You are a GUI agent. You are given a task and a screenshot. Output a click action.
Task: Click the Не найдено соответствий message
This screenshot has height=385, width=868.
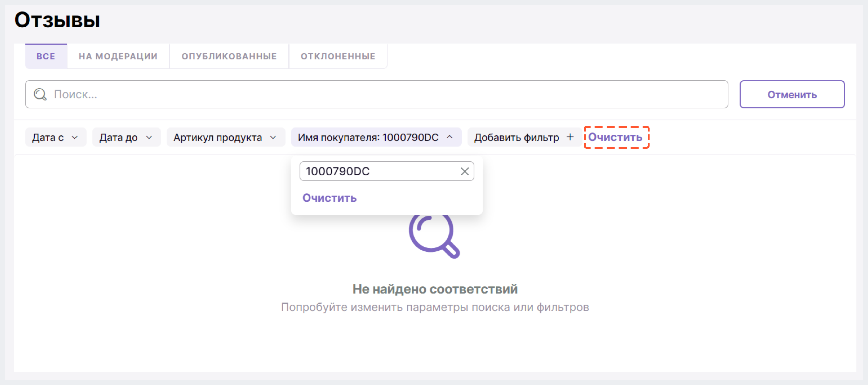point(435,289)
